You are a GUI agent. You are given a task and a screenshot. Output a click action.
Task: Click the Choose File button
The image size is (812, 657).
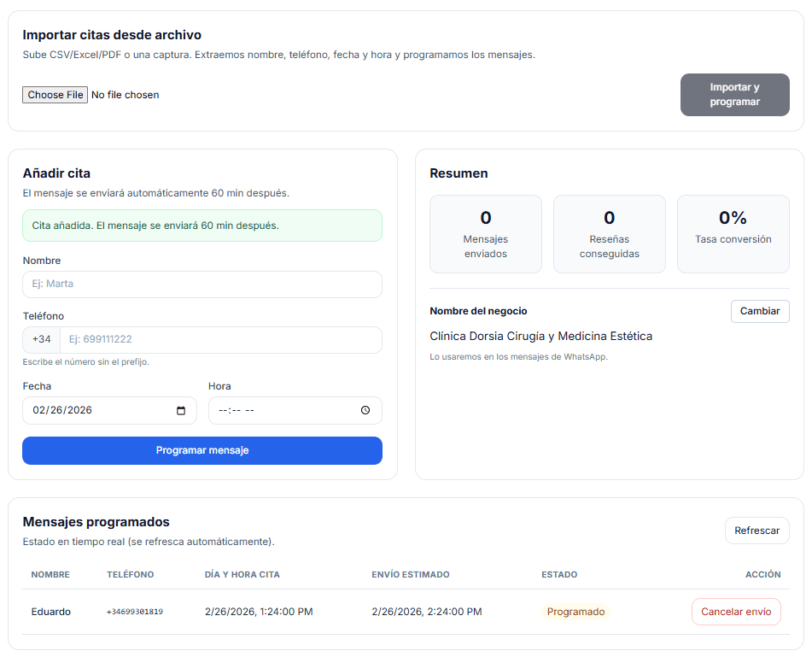point(55,95)
